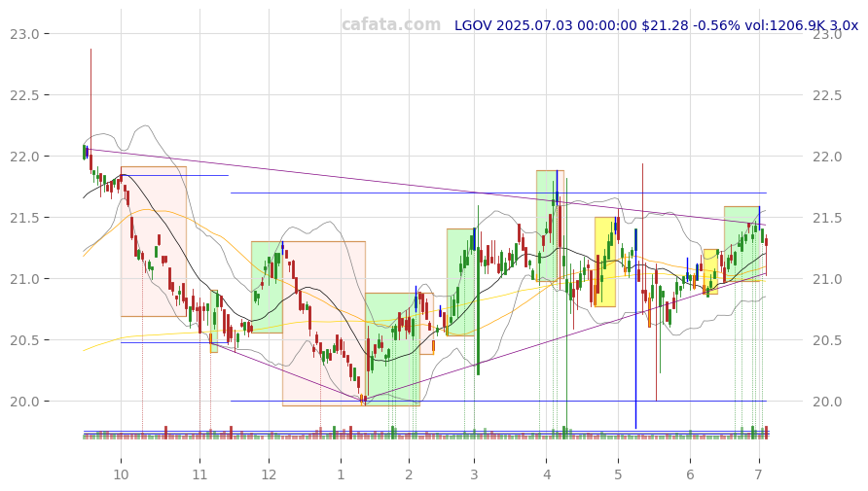Click x-axis month label 10

(121, 474)
